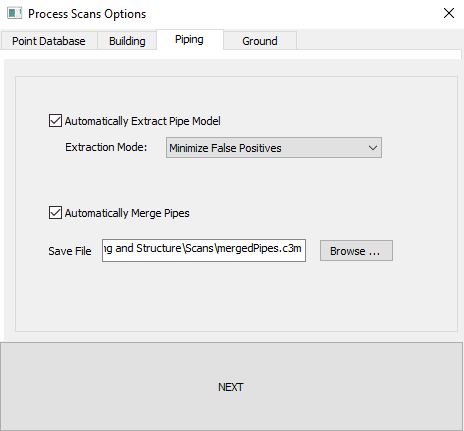The height and width of the screenshot is (431, 464).
Task: Switch to the Point Database tab
Action: pos(49,41)
